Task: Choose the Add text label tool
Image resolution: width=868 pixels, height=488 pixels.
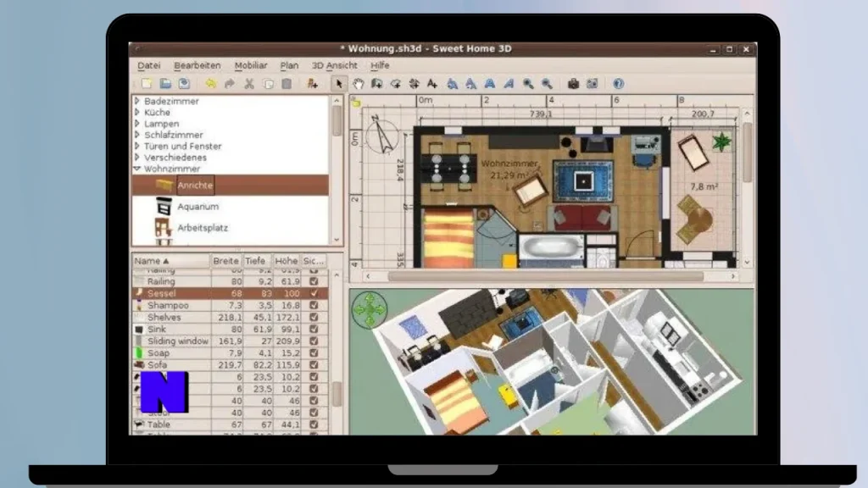Action: (432, 84)
